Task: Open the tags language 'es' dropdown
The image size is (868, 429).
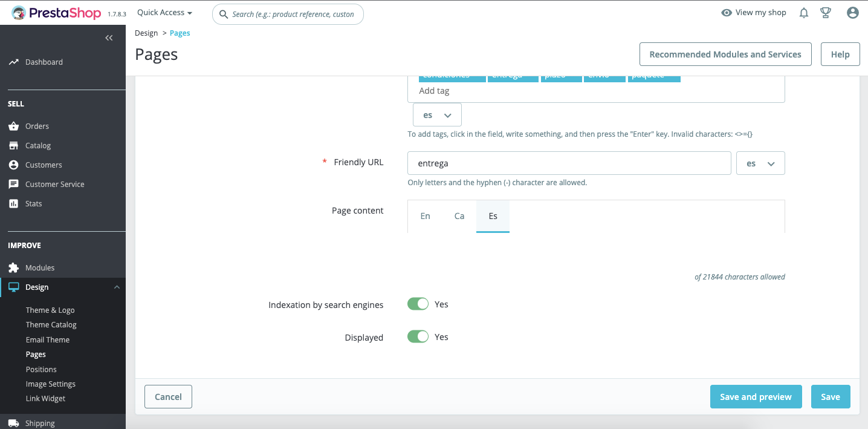Action: point(437,115)
